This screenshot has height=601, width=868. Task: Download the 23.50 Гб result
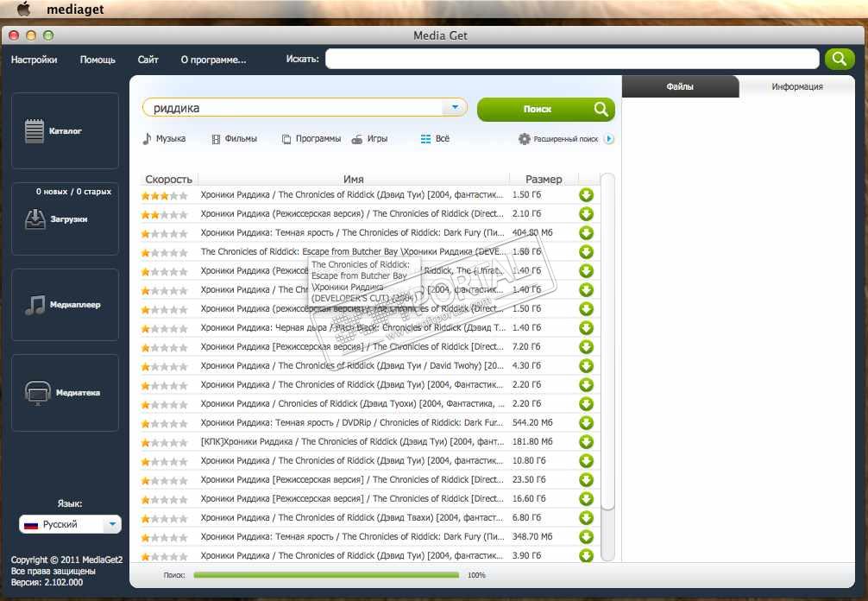pyautogui.click(x=586, y=480)
